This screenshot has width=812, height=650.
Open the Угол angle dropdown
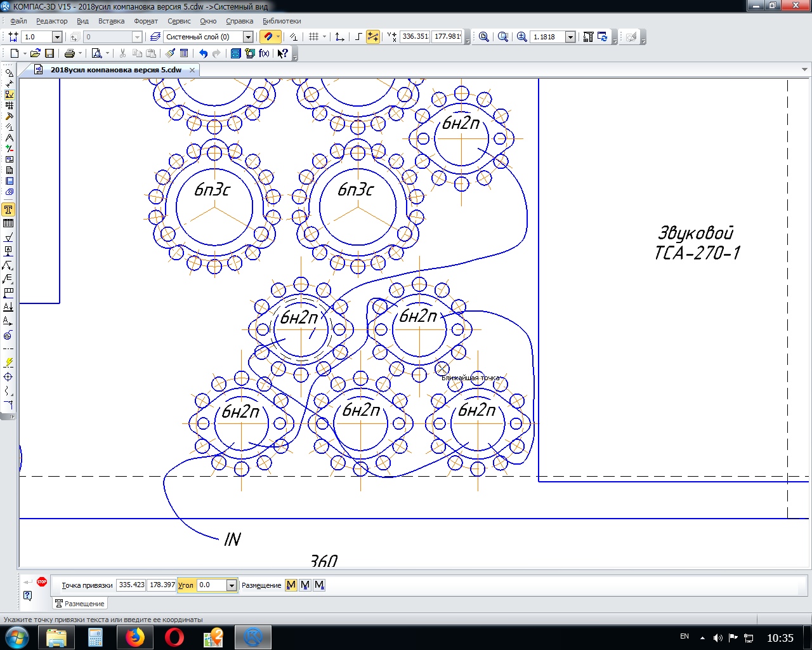tap(232, 585)
